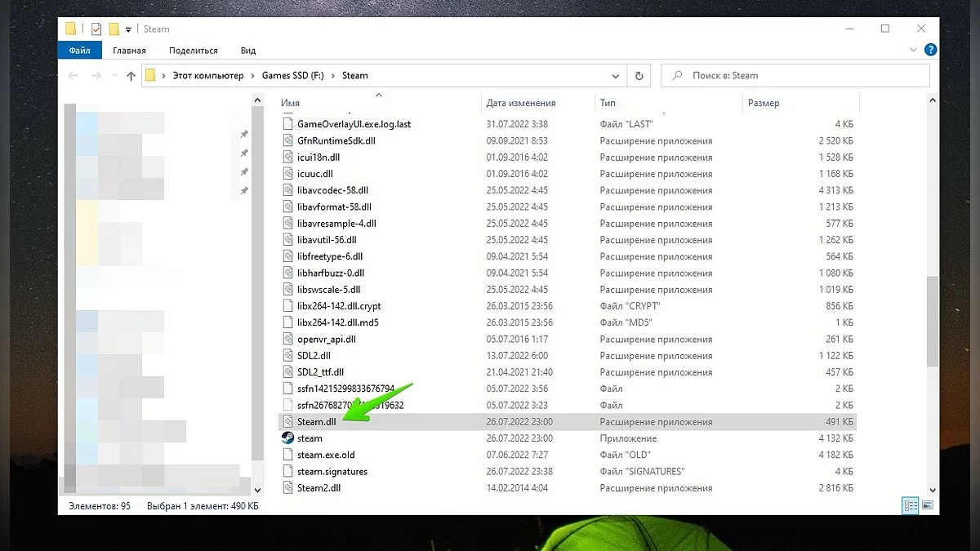
Task: Sort files by the Размер column
Action: [x=763, y=103]
